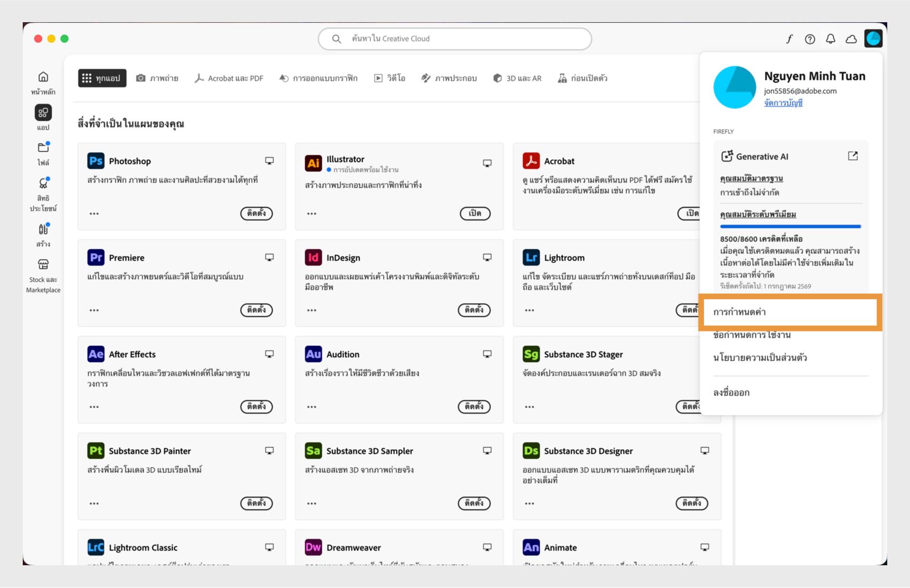Click the premium credits progress bar
This screenshot has height=588, width=910.
(x=791, y=226)
